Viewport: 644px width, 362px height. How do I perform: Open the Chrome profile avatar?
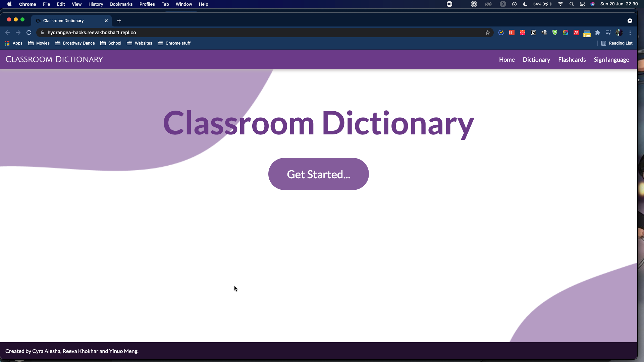[619, 33]
